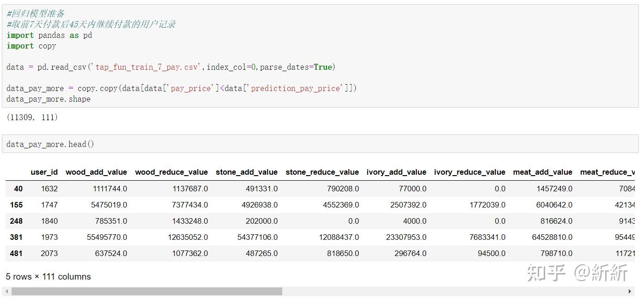The height and width of the screenshot is (299, 644).
Task: Click the horizontal scrollbar right arrow
Action: coord(630,292)
